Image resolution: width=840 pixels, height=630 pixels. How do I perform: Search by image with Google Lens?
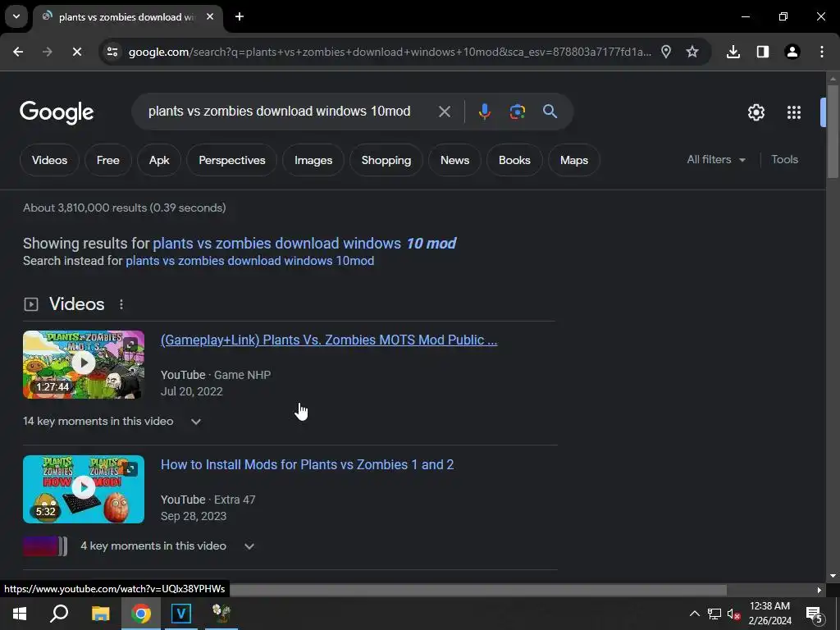[517, 112]
